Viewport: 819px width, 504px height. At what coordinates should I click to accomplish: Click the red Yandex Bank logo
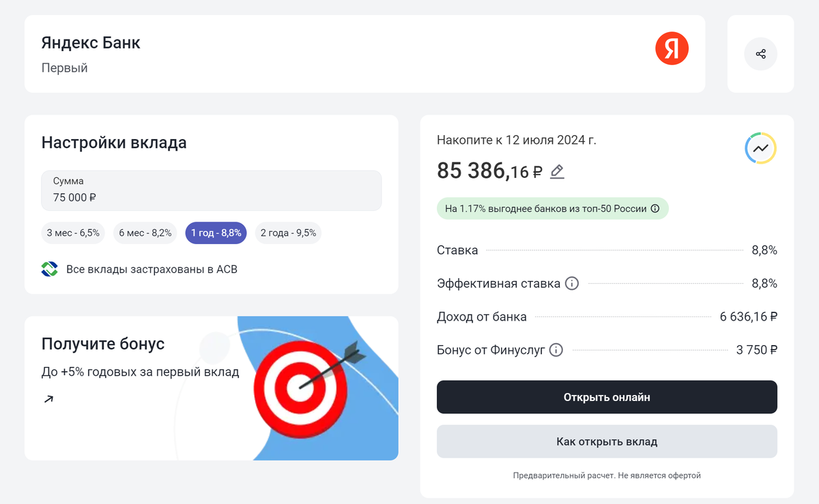pos(672,49)
